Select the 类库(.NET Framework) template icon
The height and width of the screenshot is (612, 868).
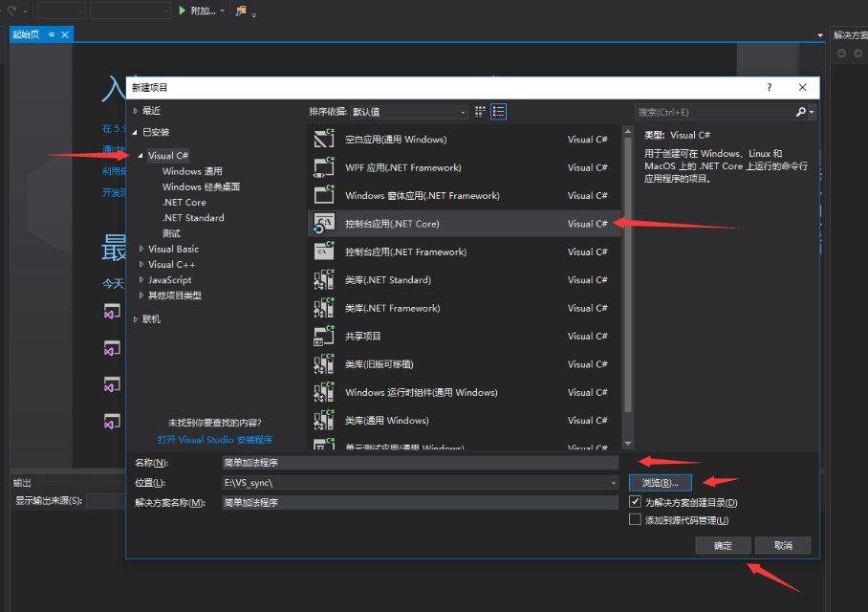pyautogui.click(x=324, y=308)
